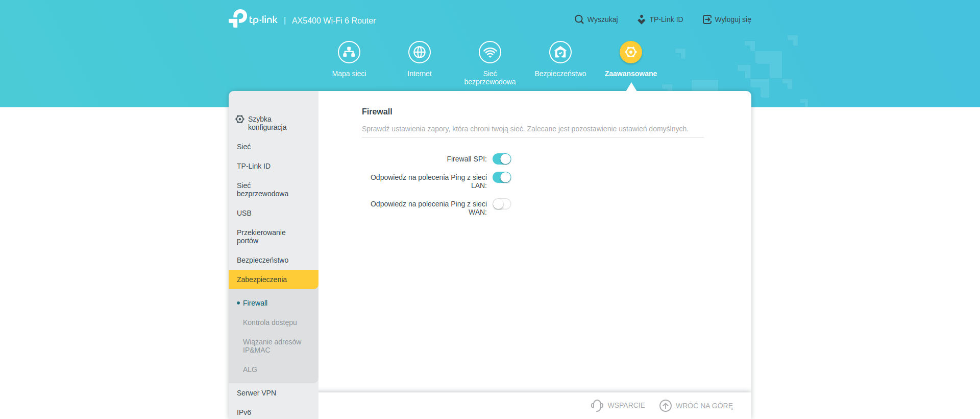Open the Mapa sieci network map icon
This screenshot has height=419, width=980.
(x=349, y=52)
